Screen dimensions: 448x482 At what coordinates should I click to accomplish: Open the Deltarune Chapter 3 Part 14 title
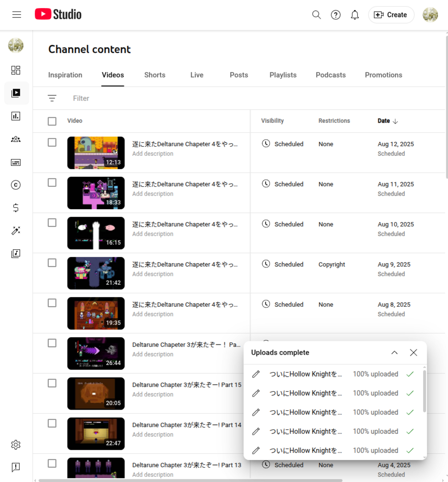pyautogui.click(x=187, y=425)
